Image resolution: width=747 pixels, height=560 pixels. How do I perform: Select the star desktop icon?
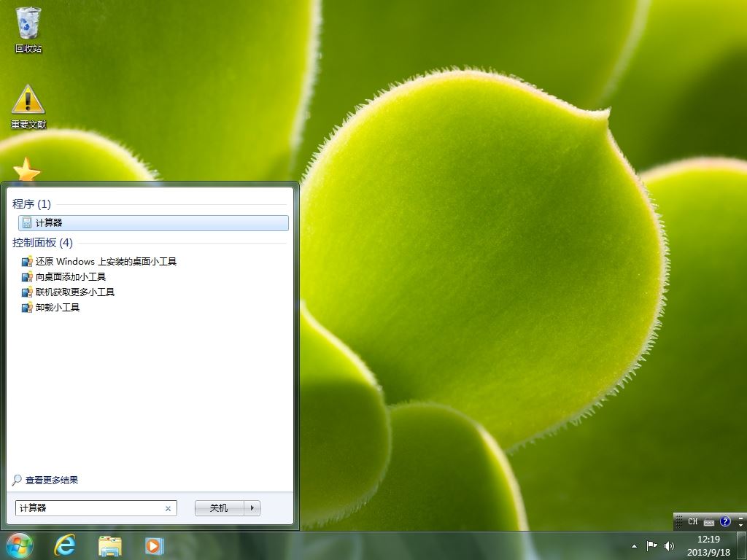[27, 169]
